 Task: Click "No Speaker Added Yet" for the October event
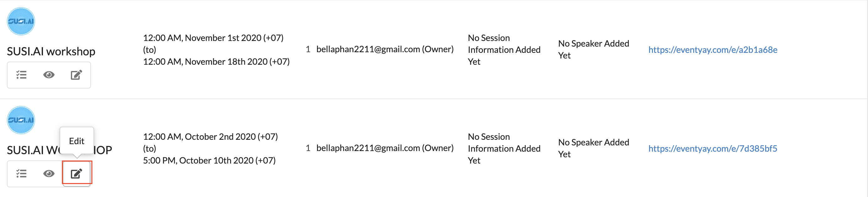[x=593, y=148]
